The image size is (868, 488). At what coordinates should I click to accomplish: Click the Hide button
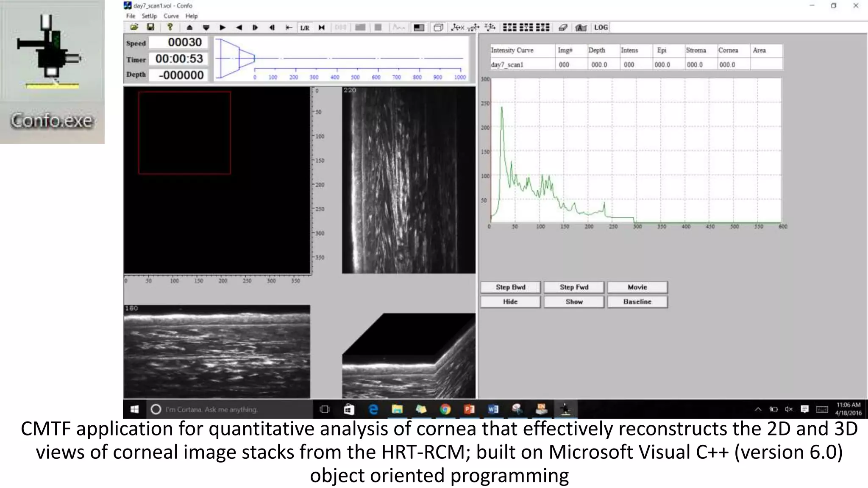(510, 302)
